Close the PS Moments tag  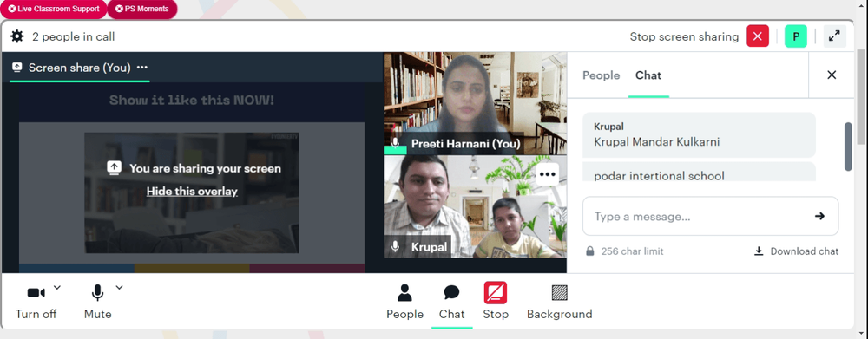tap(119, 9)
